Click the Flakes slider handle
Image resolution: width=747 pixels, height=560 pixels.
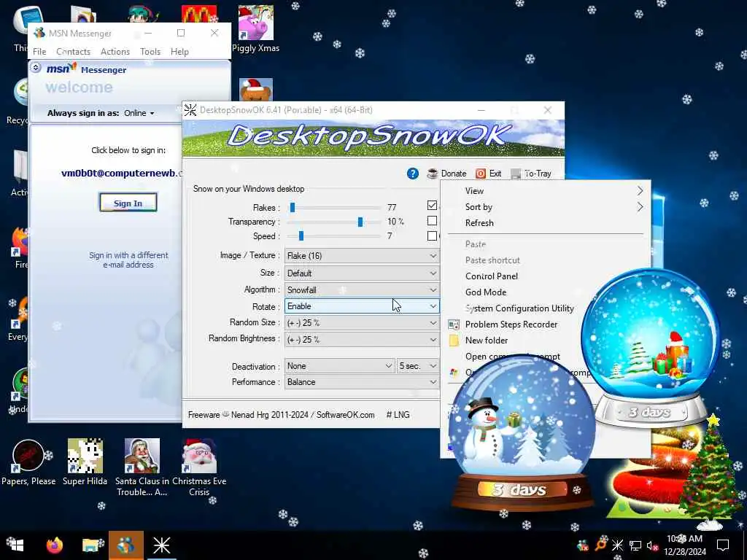click(x=293, y=207)
